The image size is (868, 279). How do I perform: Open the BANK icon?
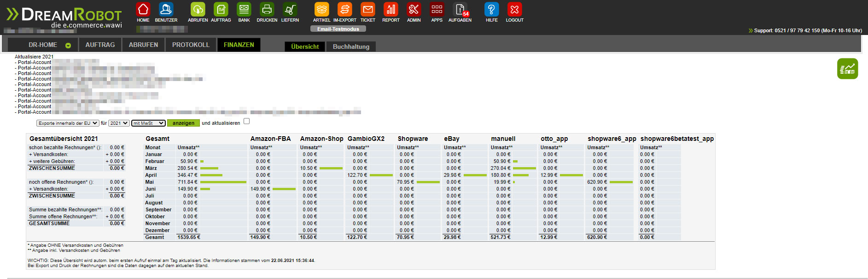click(x=244, y=9)
